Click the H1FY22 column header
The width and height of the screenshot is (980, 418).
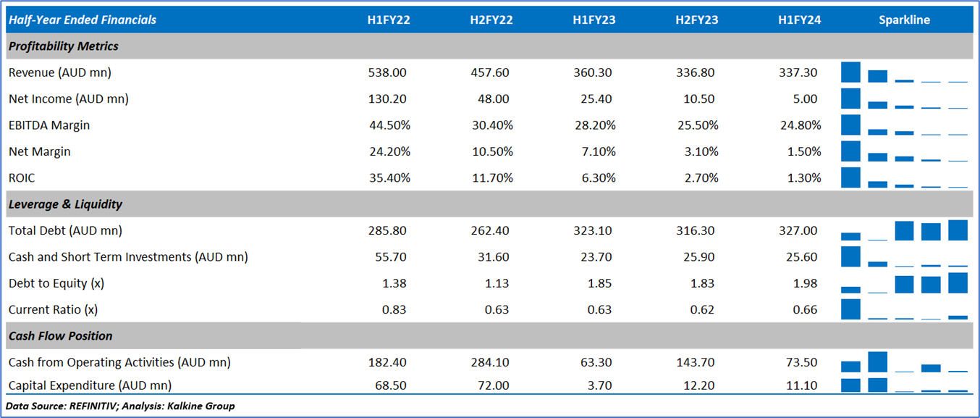(389, 20)
